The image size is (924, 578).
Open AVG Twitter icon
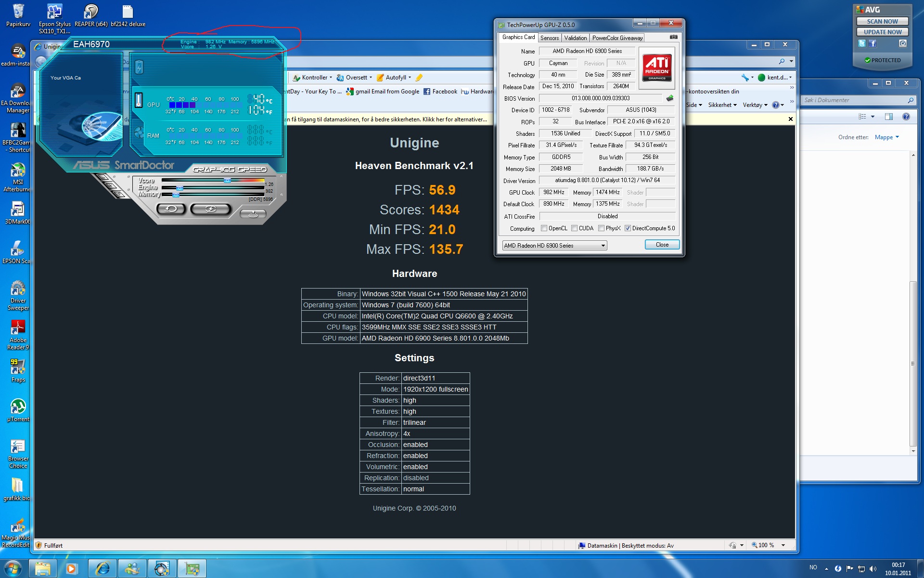click(x=861, y=43)
